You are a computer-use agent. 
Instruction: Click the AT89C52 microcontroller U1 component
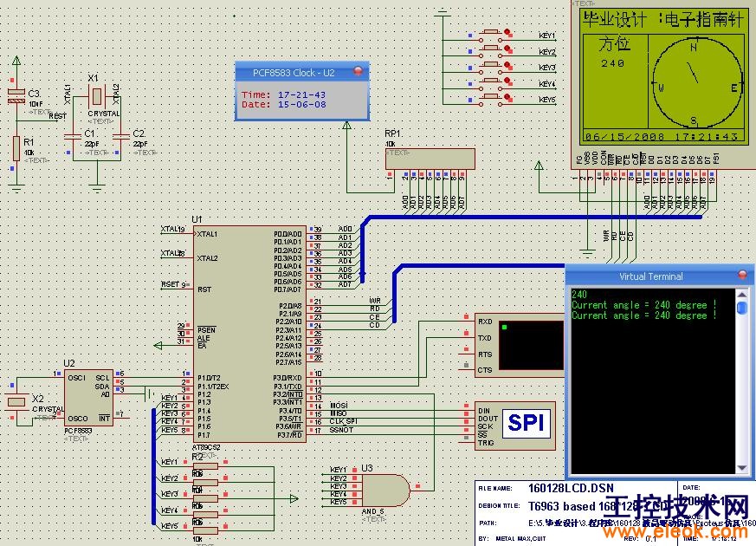[249, 334]
